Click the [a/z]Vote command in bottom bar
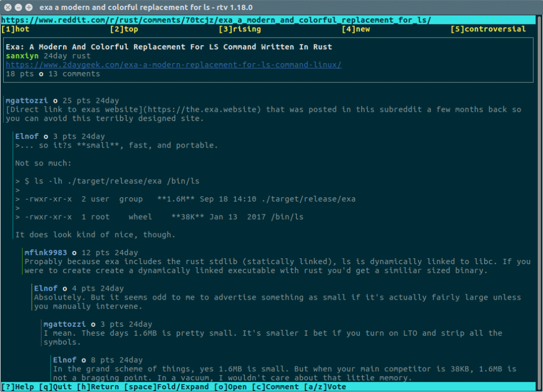Screen dimensions: 543x392 click(325, 387)
